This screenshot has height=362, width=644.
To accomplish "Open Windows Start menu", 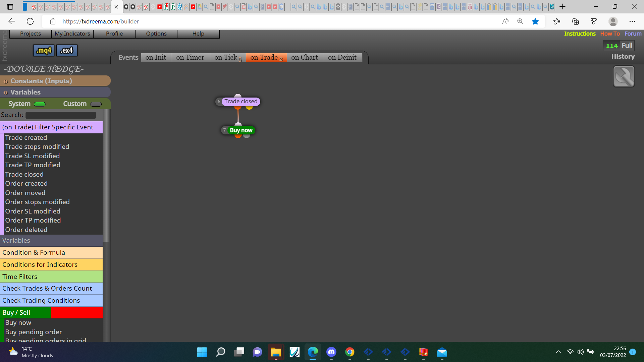I will coord(202,352).
